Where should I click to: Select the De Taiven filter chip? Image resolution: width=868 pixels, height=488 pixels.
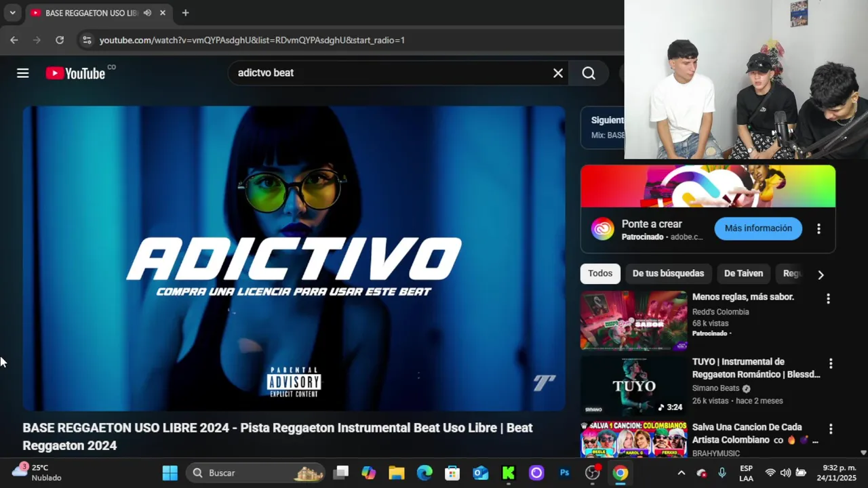743,274
